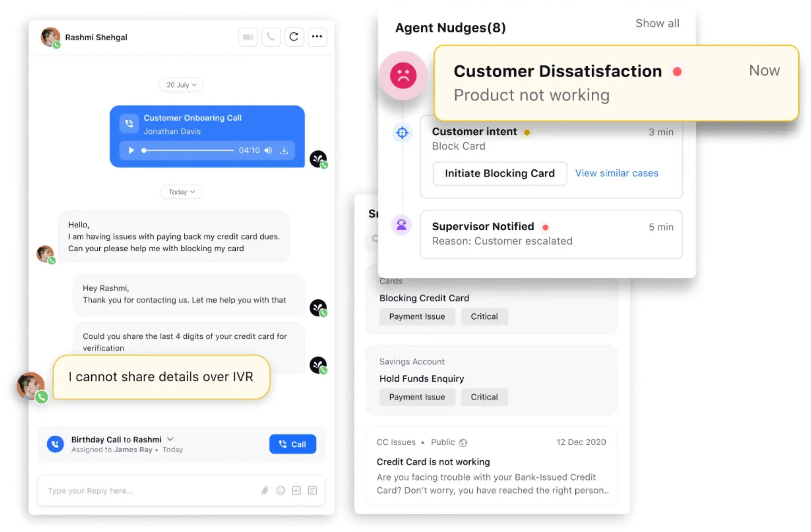The image size is (811, 532).
Task: Expand the Today date separator dropdown
Action: click(x=181, y=192)
